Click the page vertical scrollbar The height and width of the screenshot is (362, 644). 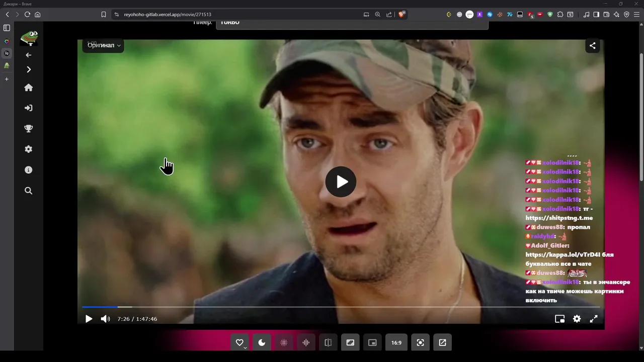pyautogui.click(x=641, y=117)
